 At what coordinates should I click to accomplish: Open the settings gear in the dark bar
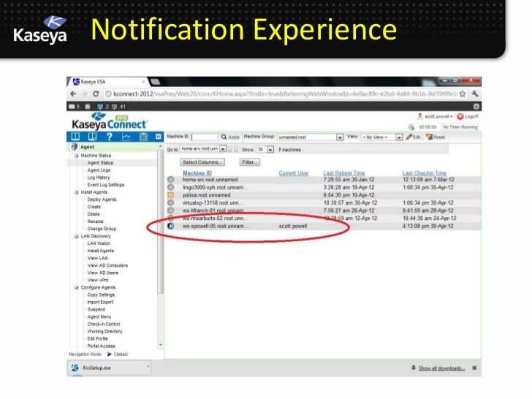(476, 107)
